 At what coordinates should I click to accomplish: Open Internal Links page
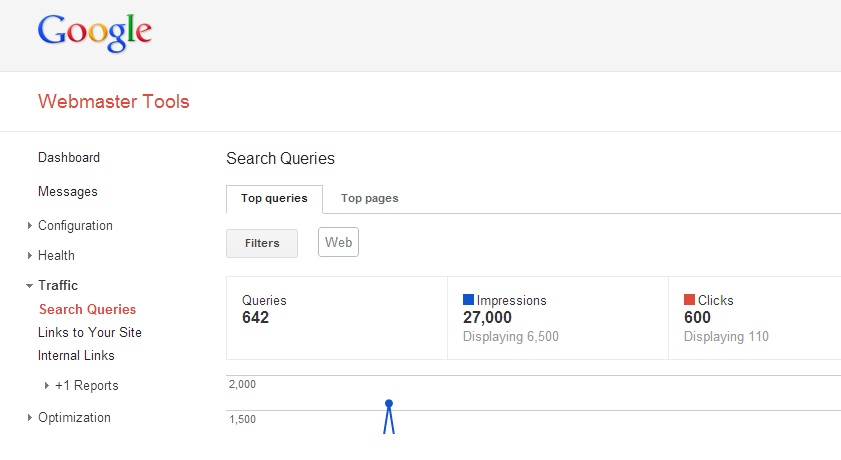pos(76,355)
